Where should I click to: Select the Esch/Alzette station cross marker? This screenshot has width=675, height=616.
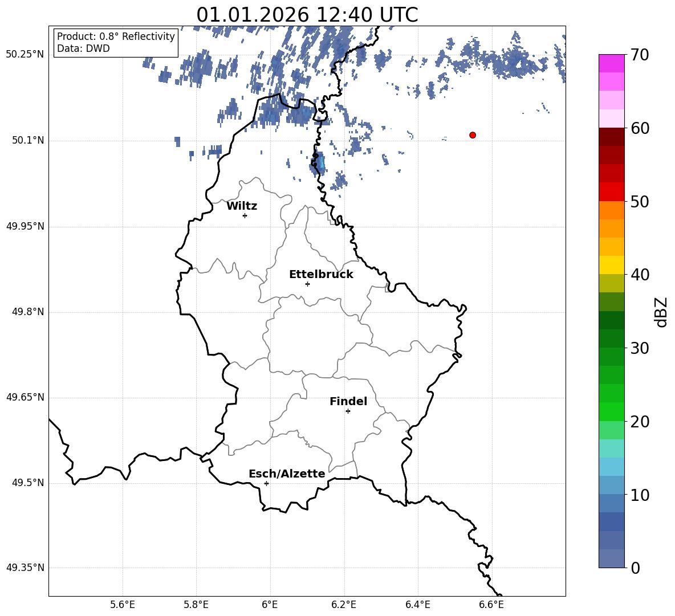pos(266,483)
